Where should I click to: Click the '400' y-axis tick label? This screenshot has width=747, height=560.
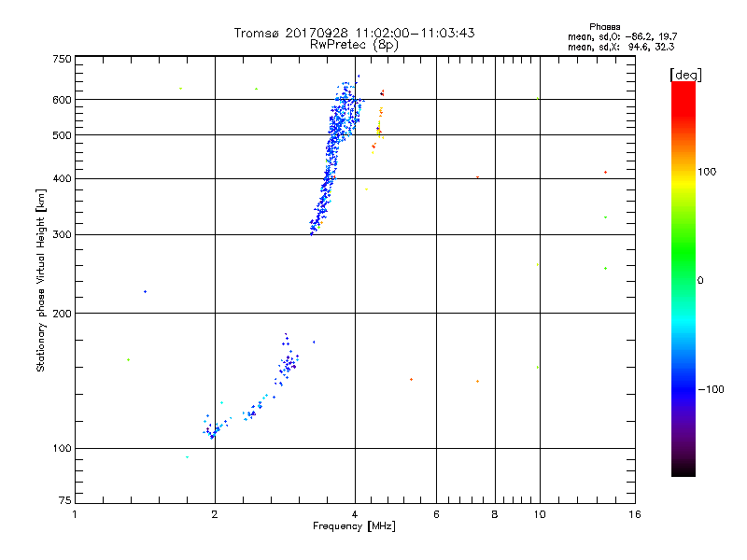[x=62, y=178]
